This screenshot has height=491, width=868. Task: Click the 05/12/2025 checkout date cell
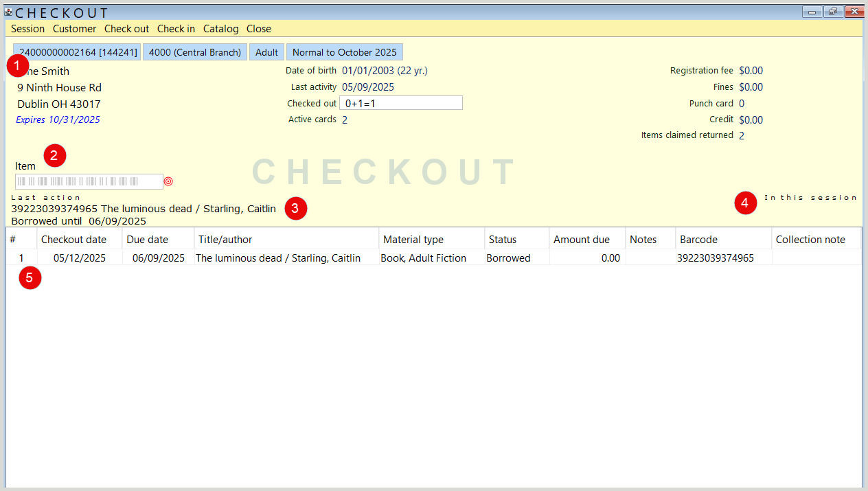click(80, 258)
